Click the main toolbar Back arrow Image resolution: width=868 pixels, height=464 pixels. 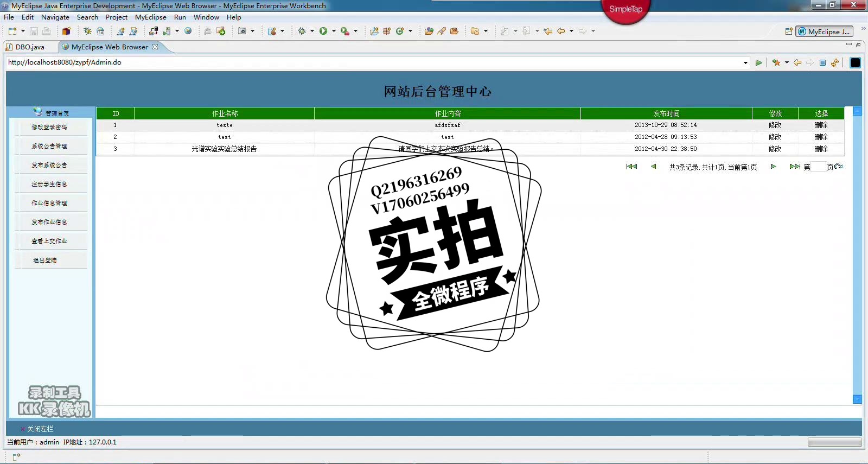point(561,31)
